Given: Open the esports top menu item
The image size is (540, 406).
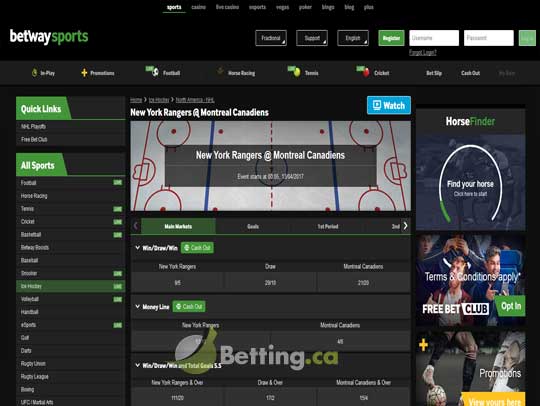Looking at the screenshot, I should click(x=257, y=7).
